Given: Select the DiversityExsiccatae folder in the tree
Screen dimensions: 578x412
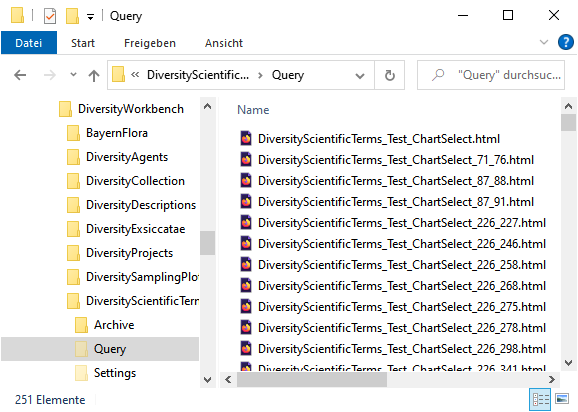Looking at the screenshot, I should pyautogui.click(x=135, y=229).
